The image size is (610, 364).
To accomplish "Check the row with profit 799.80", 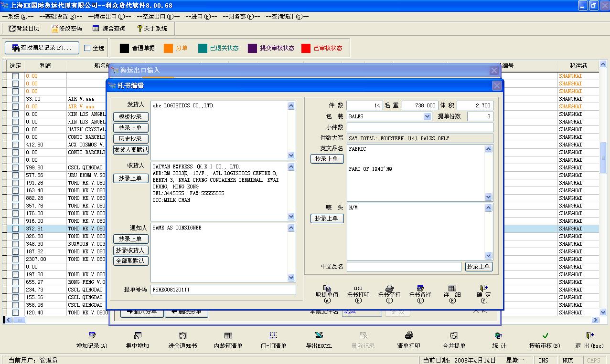I will (16, 167).
